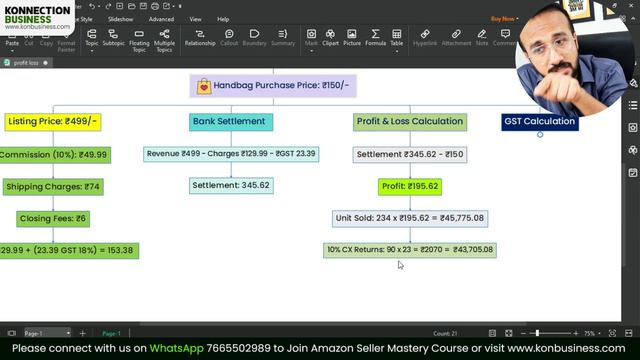Open the Slideshow menu tab
Screen dimensions: 640x360
pos(120,19)
